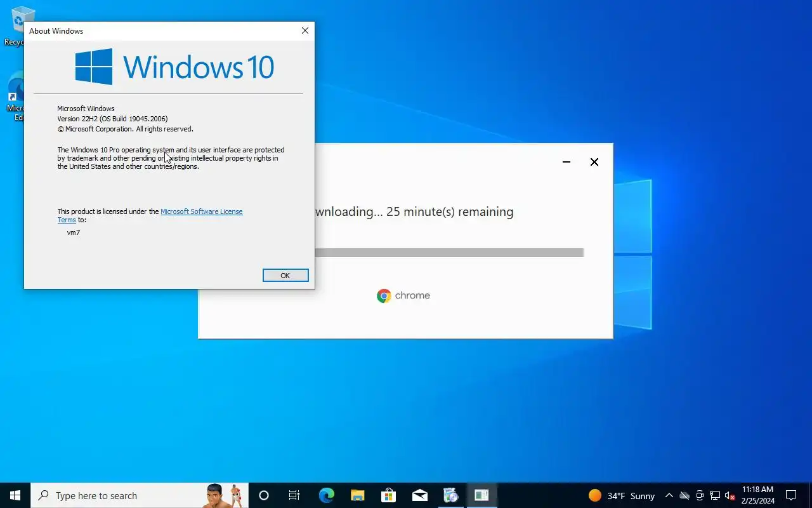
Task: Show hidden system tray icons
Action: pyautogui.click(x=669, y=495)
